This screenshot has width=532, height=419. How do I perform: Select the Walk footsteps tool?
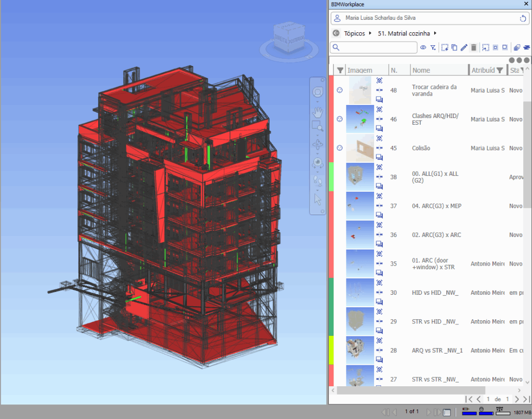pyautogui.click(x=317, y=180)
